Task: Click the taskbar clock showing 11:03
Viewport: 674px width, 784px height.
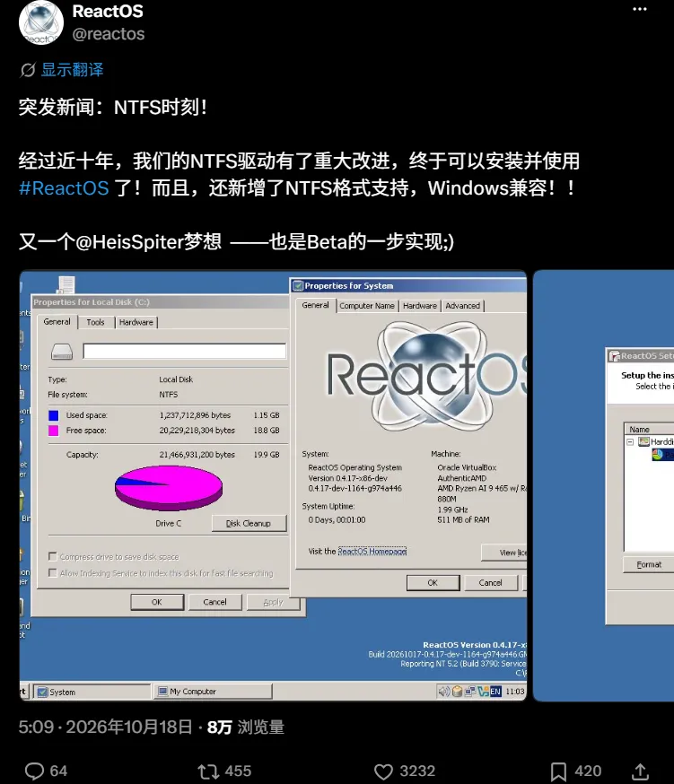Action: click(515, 692)
